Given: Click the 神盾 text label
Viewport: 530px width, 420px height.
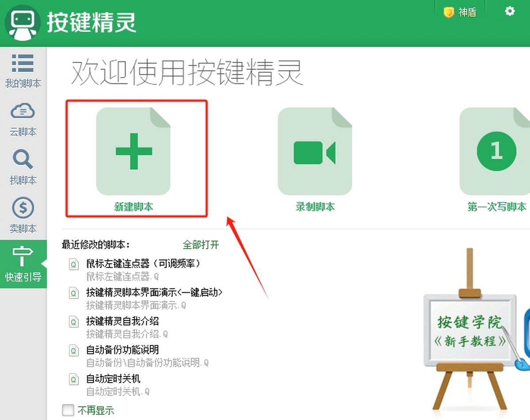Looking at the screenshot, I should pyautogui.click(x=467, y=12).
